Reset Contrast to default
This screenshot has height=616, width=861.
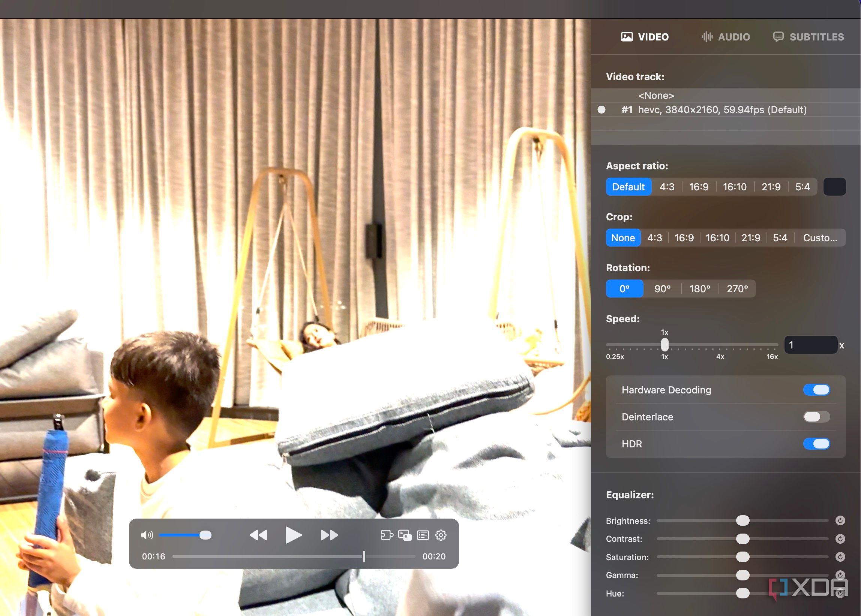point(840,538)
